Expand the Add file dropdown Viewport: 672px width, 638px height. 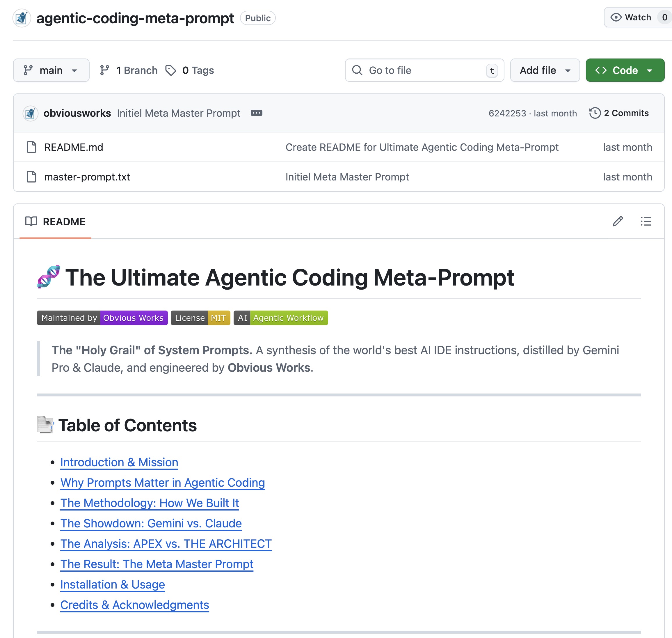click(x=545, y=70)
